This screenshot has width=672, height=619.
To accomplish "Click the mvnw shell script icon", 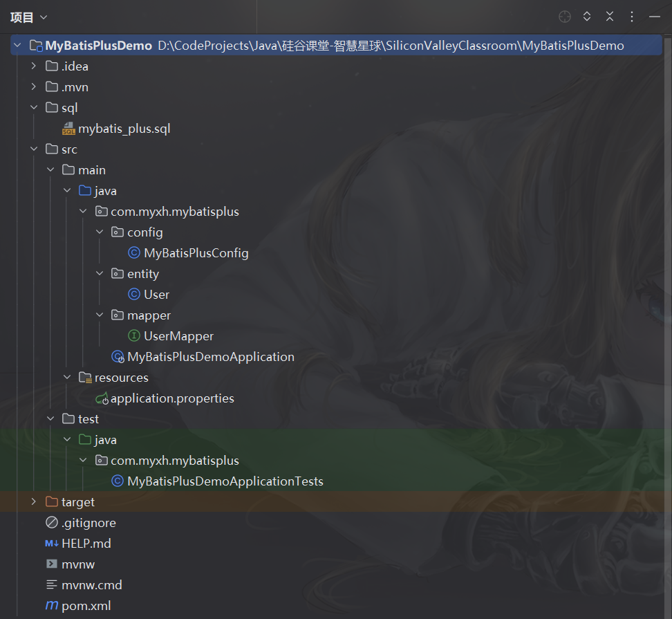I will [52, 564].
